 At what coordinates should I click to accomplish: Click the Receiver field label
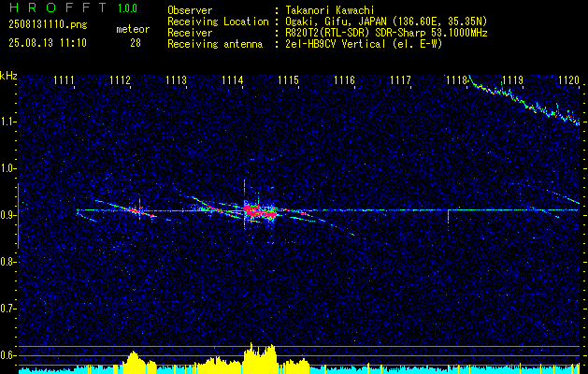(x=190, y=33)
